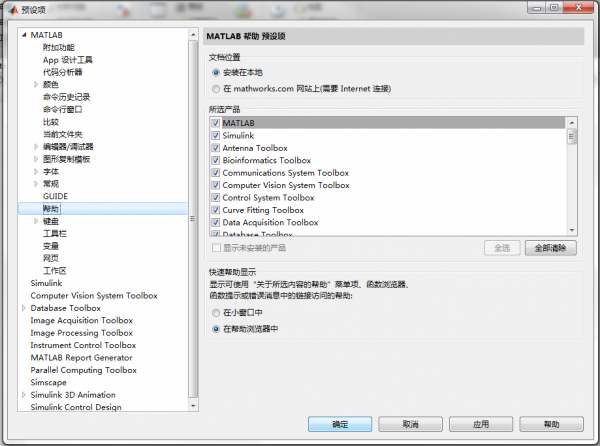Toggle the Curve Fitting Toolbox checkbox
600x446 pixels.
tap(215, 210)
